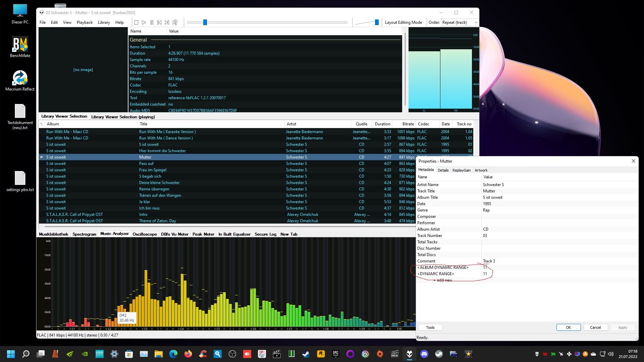
Task: Open the Windows Start menu
Action: coord(11,354)
